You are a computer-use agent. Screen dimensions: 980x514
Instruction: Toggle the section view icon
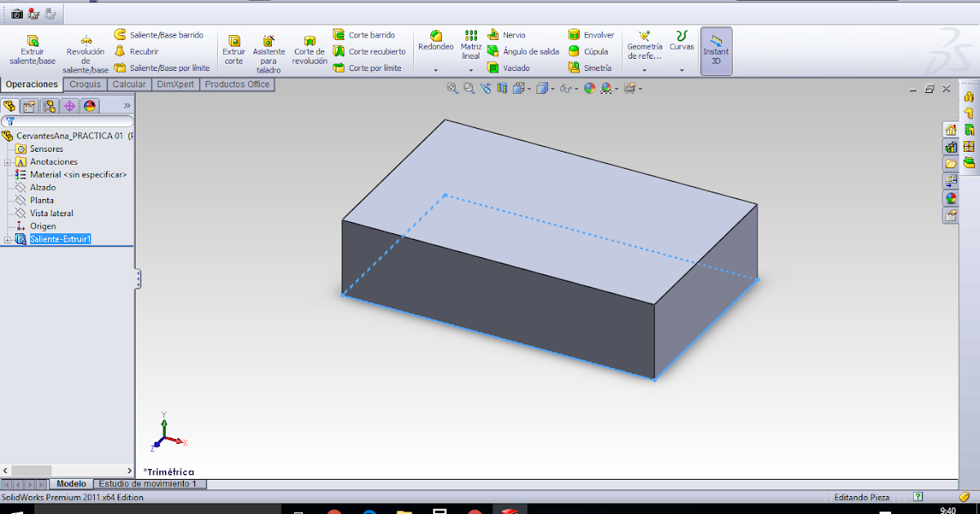(502, 88)
